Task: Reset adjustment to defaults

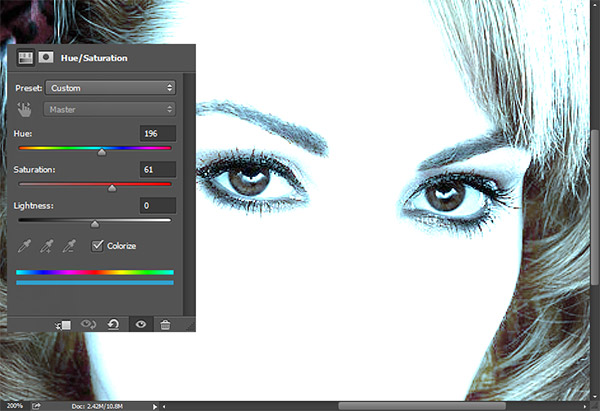Action: click(x=114, y=324)
